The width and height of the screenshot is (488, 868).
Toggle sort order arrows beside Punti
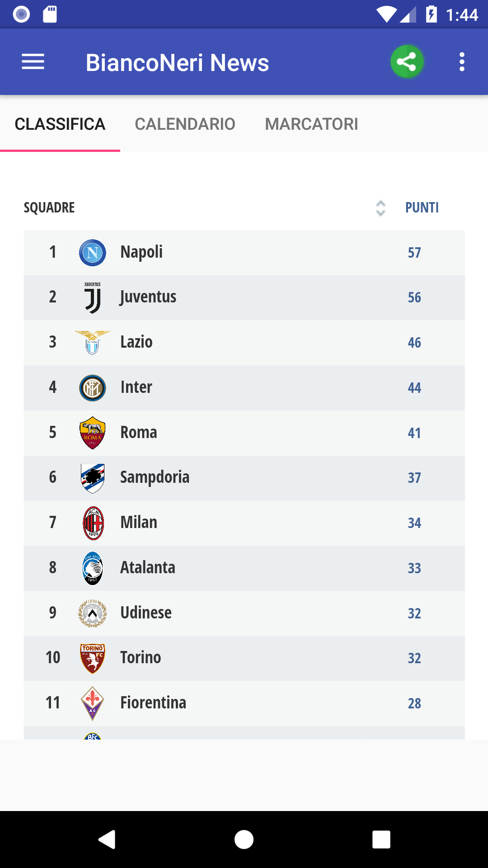380,208
